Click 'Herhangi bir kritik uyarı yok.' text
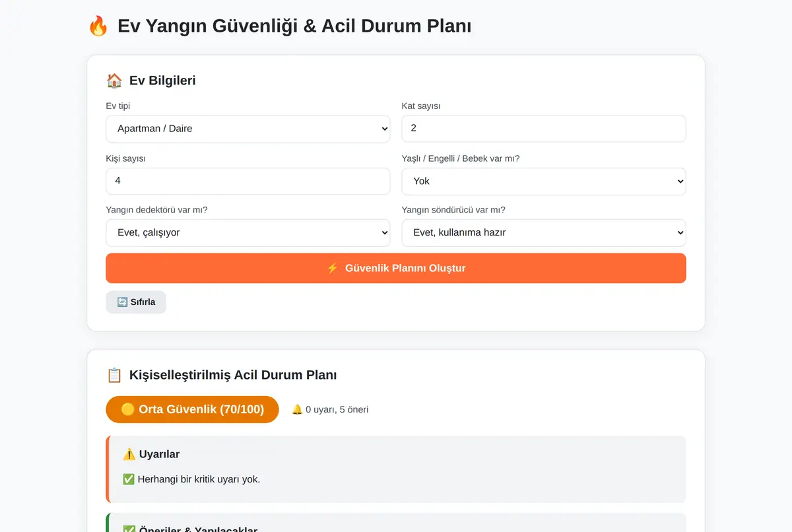 point(199,479)
